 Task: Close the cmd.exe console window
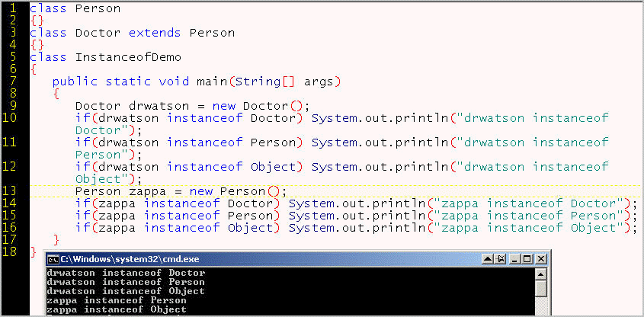541,259
